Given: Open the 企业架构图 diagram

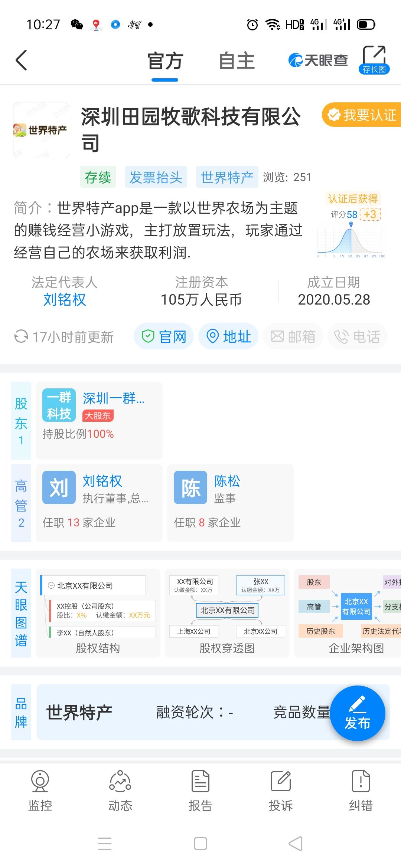Looking at the screenshot, I should 348,613.
